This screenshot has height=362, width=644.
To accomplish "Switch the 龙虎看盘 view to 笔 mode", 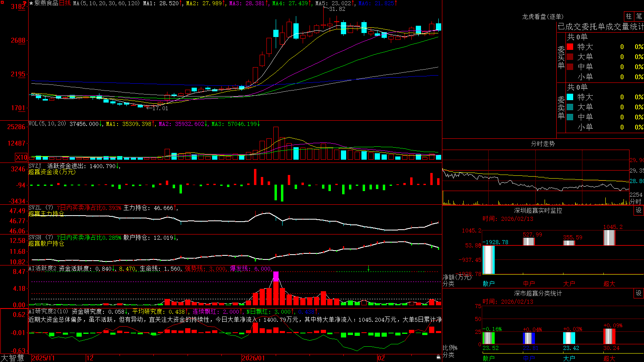I will tap(639, 16).
